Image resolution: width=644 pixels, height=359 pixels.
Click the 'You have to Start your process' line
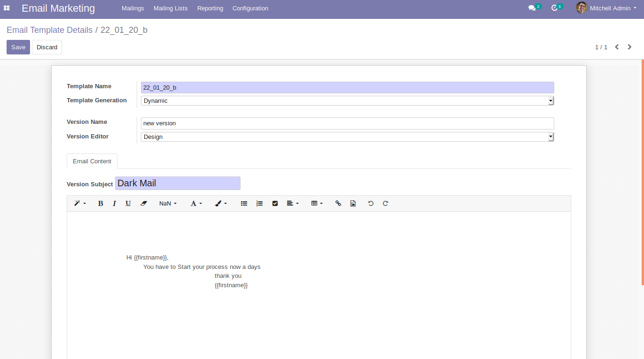point(202,267)
